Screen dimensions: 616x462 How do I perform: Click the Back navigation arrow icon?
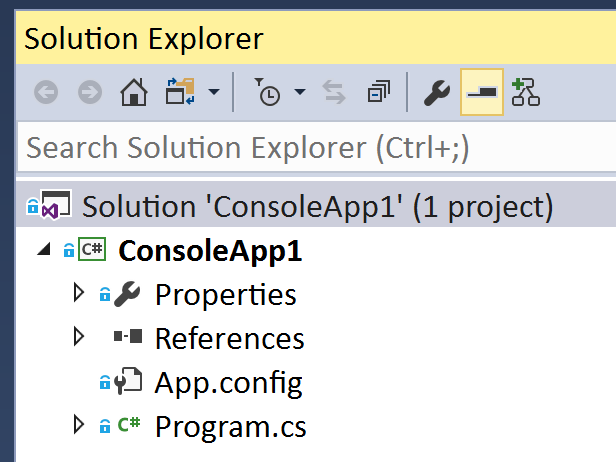[x=46, y=94]
